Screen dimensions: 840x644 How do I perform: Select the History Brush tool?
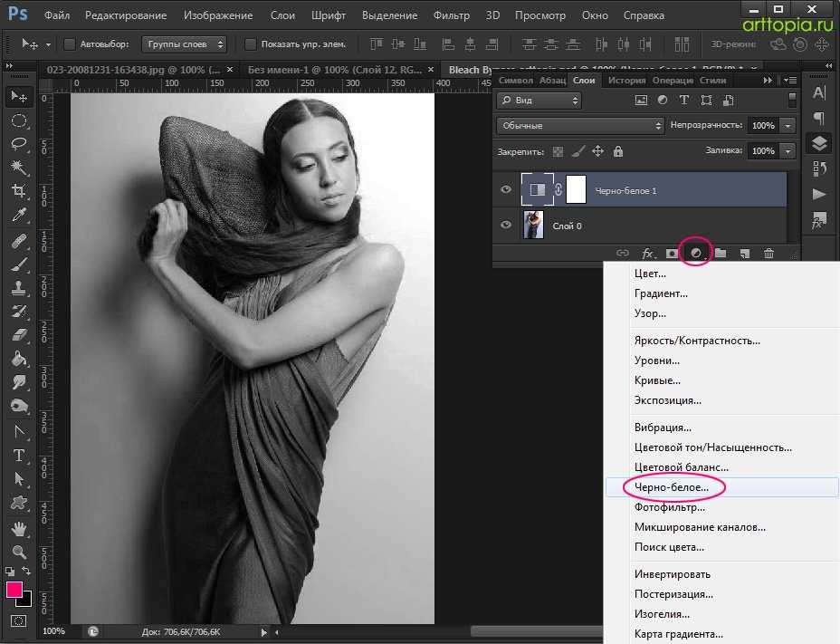(x=19, y=312)
